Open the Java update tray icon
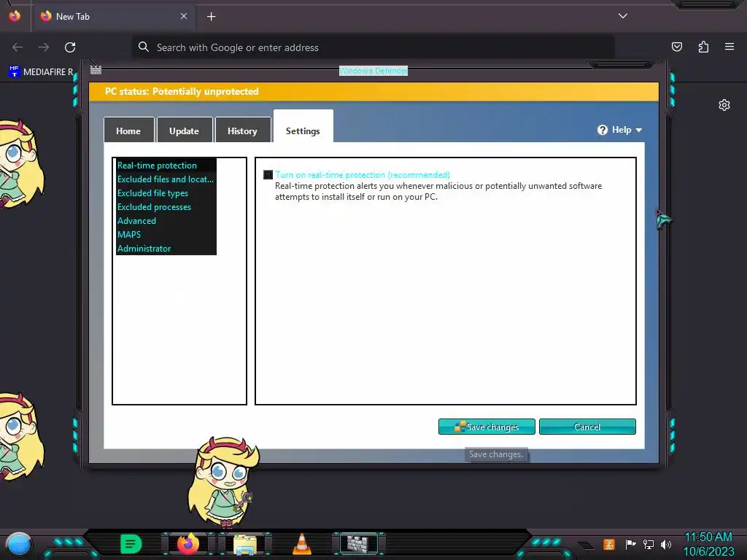This screenshot has height=560, width=747. click(609, 544)
